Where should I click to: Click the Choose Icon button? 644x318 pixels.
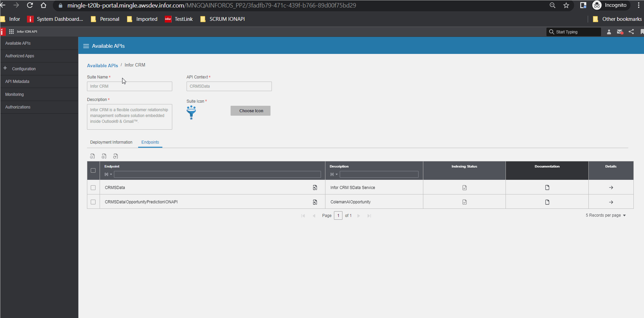click(x=251, y=111)
